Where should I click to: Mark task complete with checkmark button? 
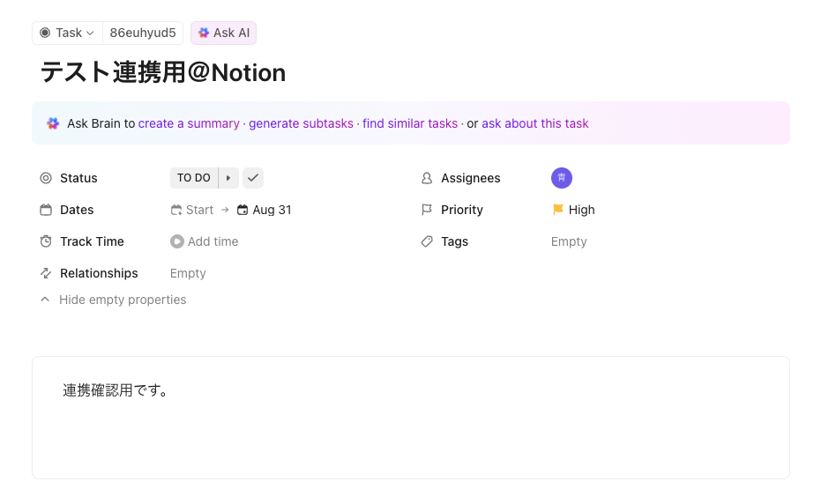[253, 178]
